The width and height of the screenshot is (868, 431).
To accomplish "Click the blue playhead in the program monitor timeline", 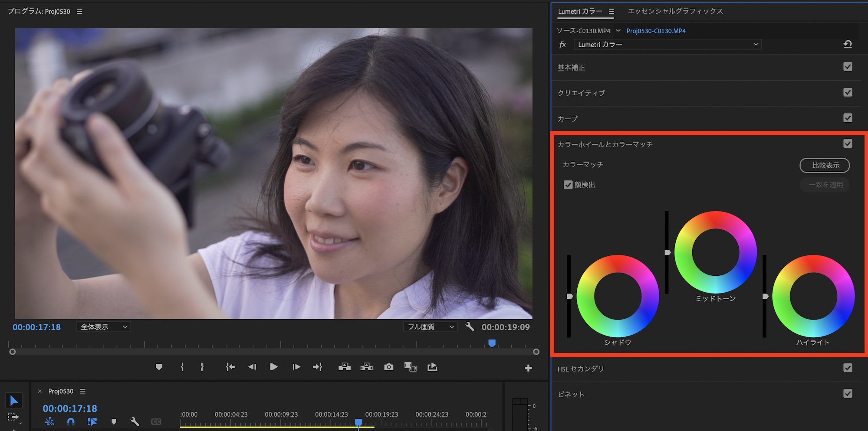I will pos(492,343).
